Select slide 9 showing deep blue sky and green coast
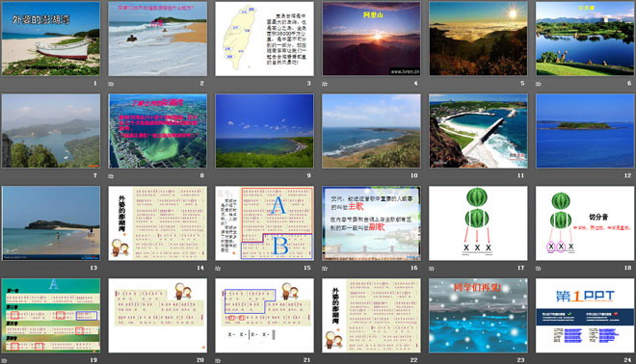Viewport: 636px width, 364px height. pos(264,131)
